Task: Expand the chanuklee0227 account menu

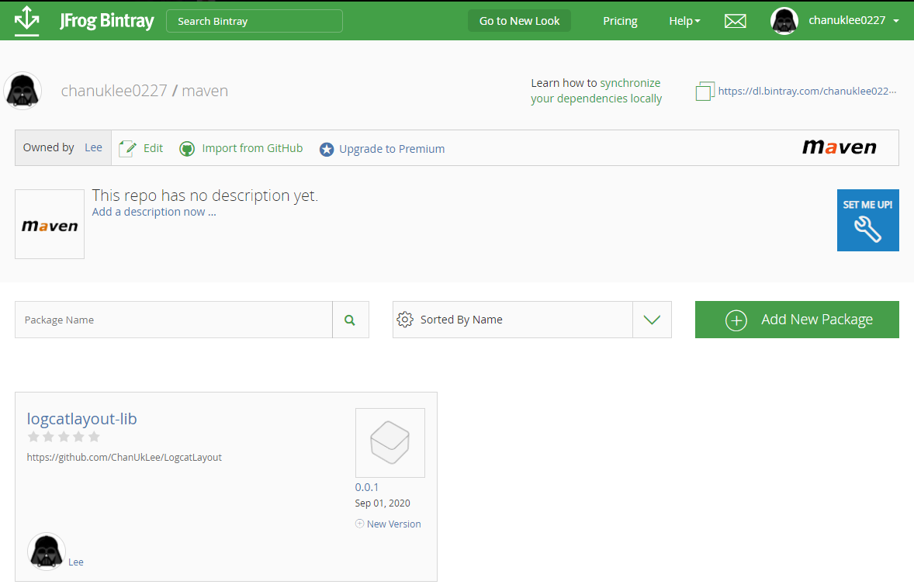Action: click(853, 20)
